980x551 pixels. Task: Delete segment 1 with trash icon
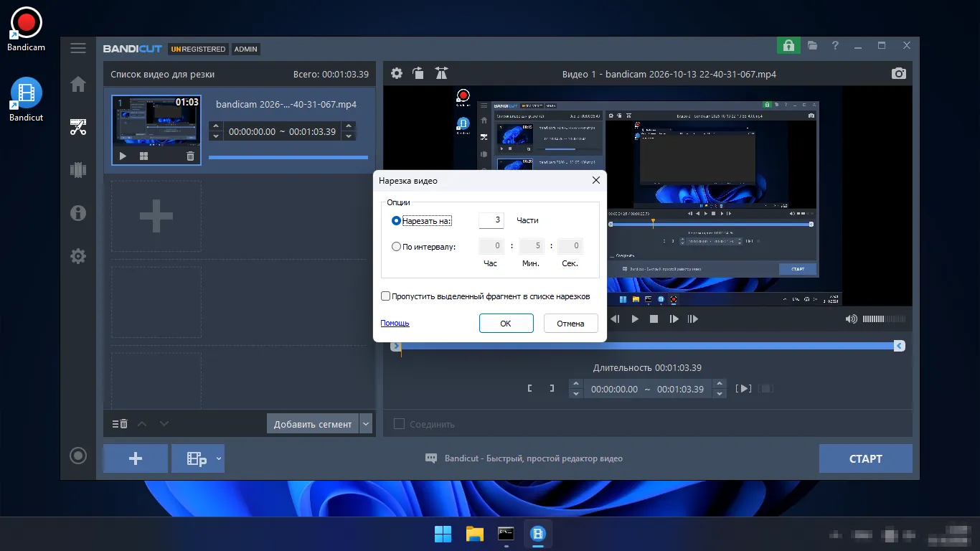coord(190,156)
